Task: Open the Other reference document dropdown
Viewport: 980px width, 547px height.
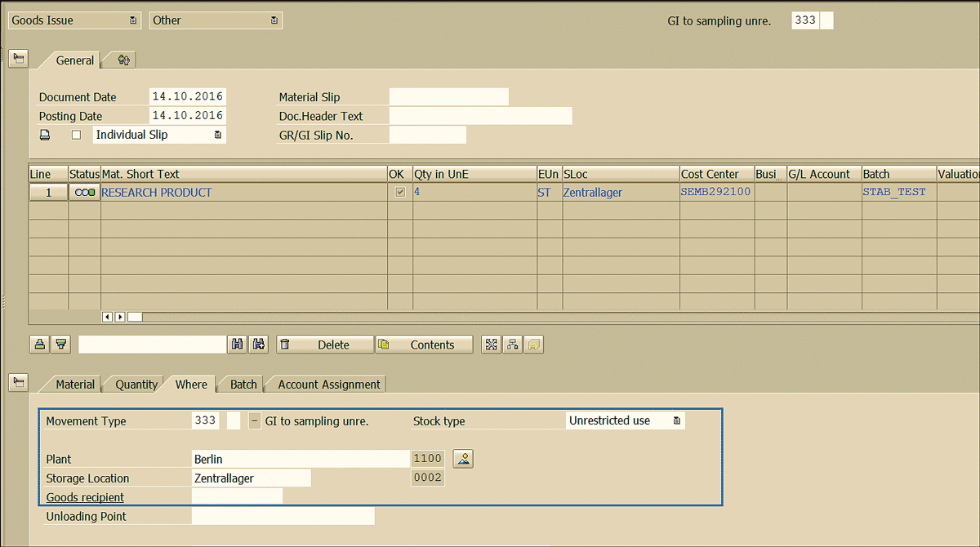Action: [x=216, y=20]
